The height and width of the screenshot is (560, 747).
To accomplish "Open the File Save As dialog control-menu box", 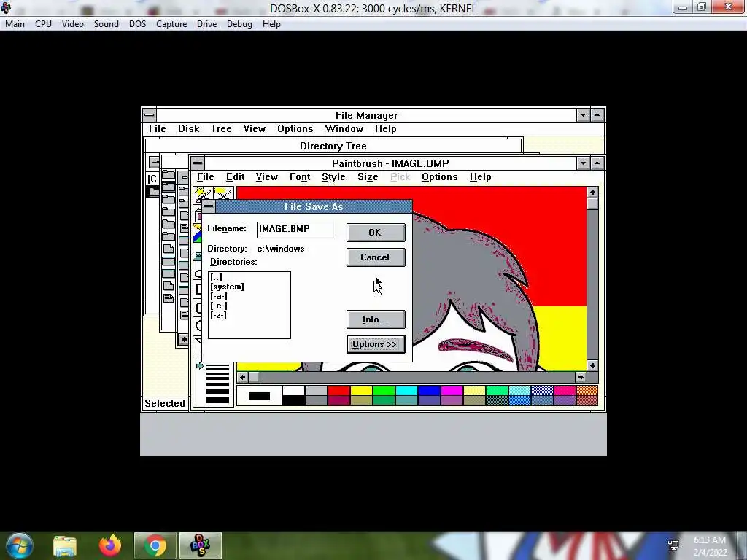I will tap(209, 206).
